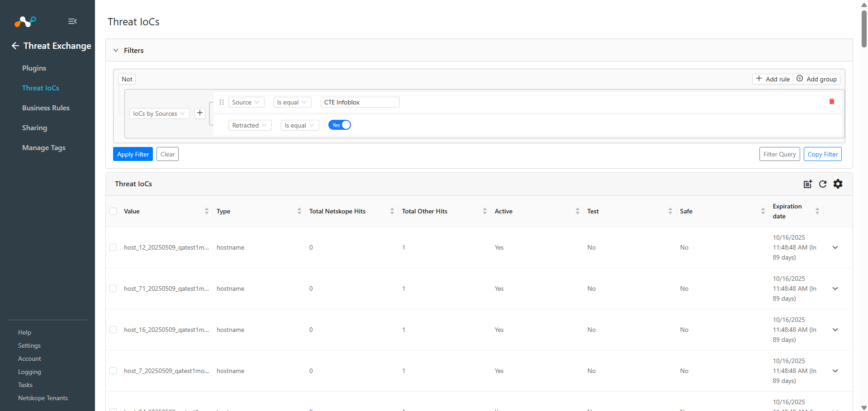
Task: Open Netskope Tenants in the sidebar
Action: point(43,398)
